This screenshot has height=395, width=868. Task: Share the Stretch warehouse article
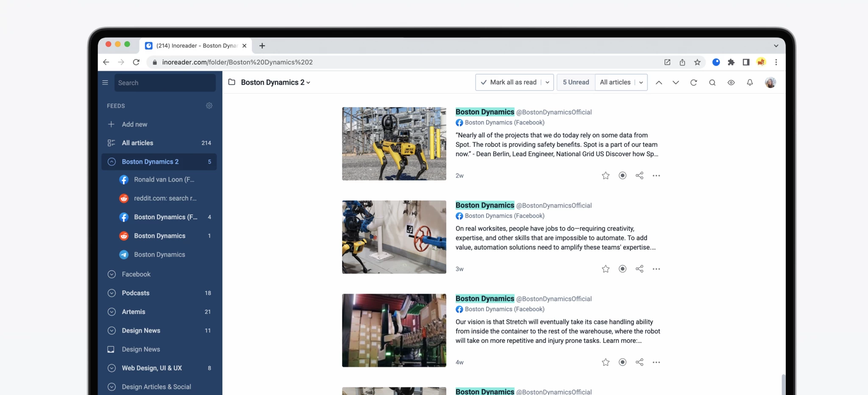tap(639, 362)
